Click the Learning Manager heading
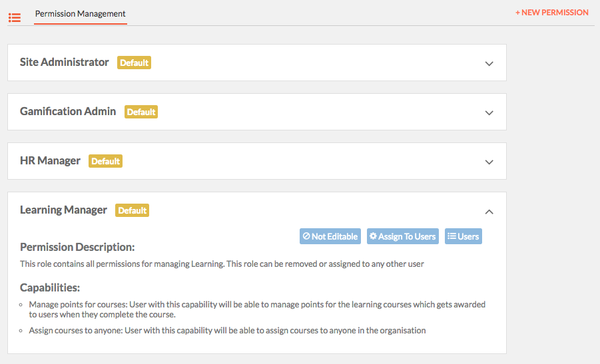This screenshot has width=600, height=364. click(63, 210)
